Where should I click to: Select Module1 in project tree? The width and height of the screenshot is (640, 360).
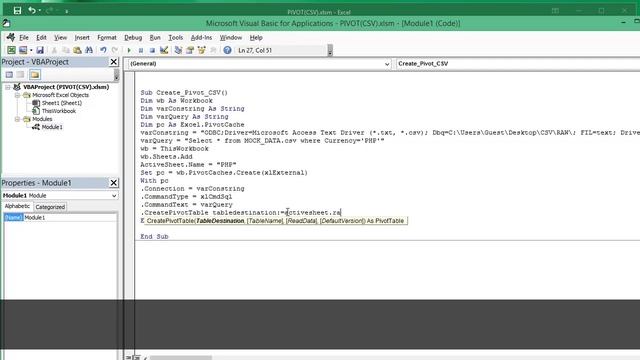click(52, 127)
